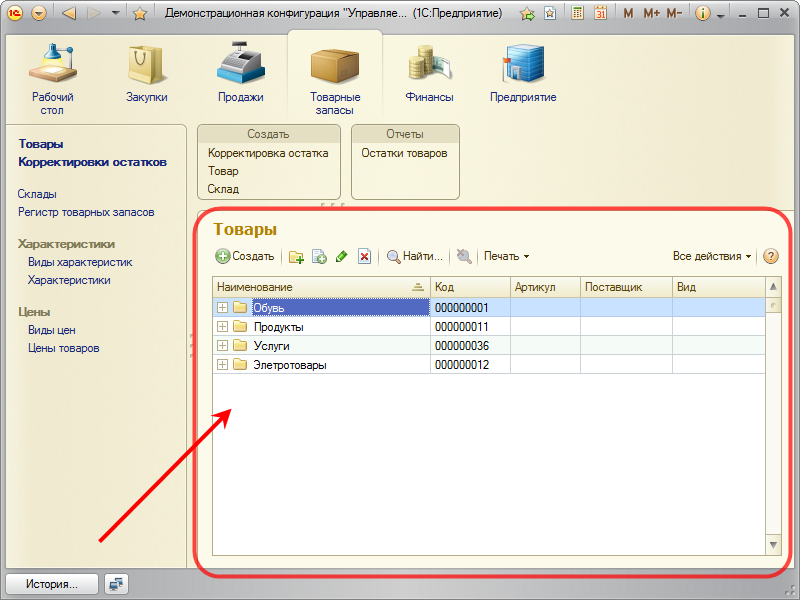This screenshot has width=800, height=600.
Task: Click the red X delete mark icon
Action: [364, 257]
